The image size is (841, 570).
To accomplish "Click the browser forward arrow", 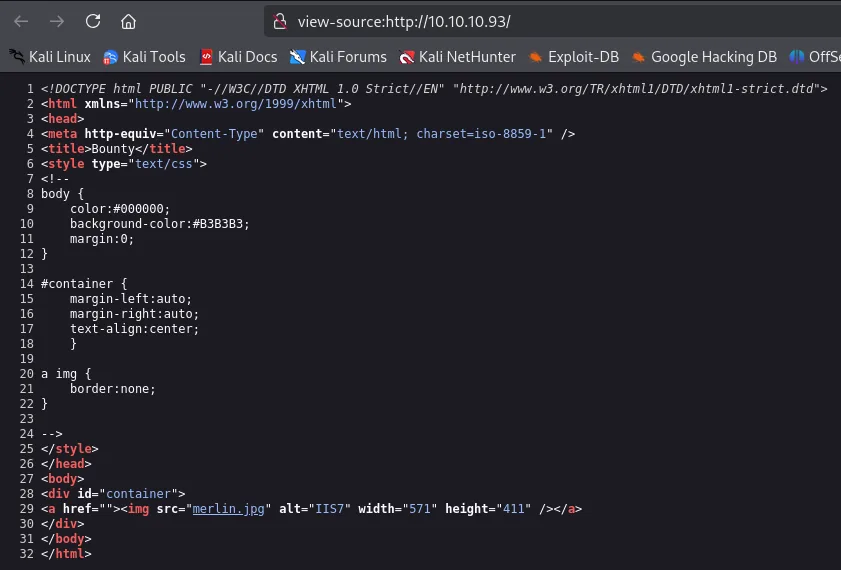I will (57, 21).
